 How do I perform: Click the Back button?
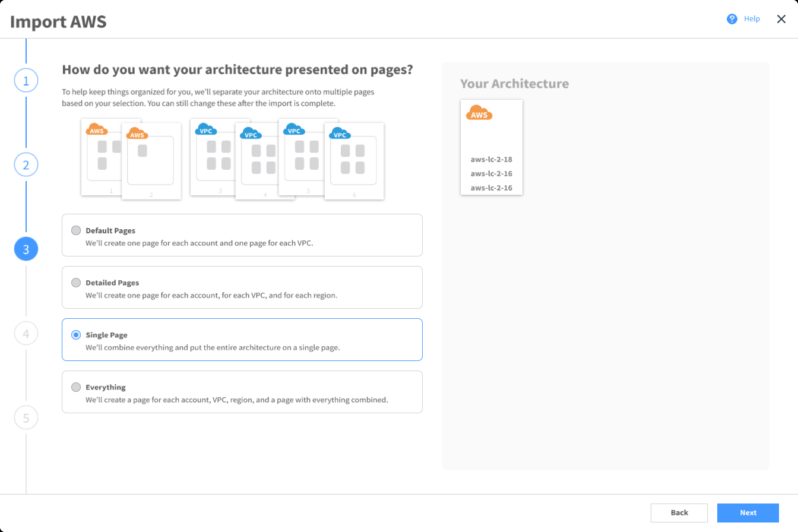coord(679,512)
